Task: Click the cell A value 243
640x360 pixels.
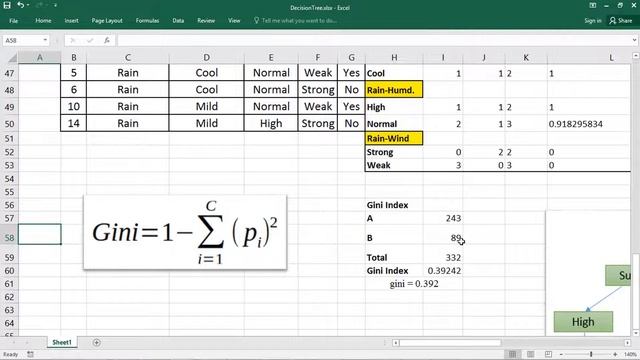Action: click(x=443, y=218)
